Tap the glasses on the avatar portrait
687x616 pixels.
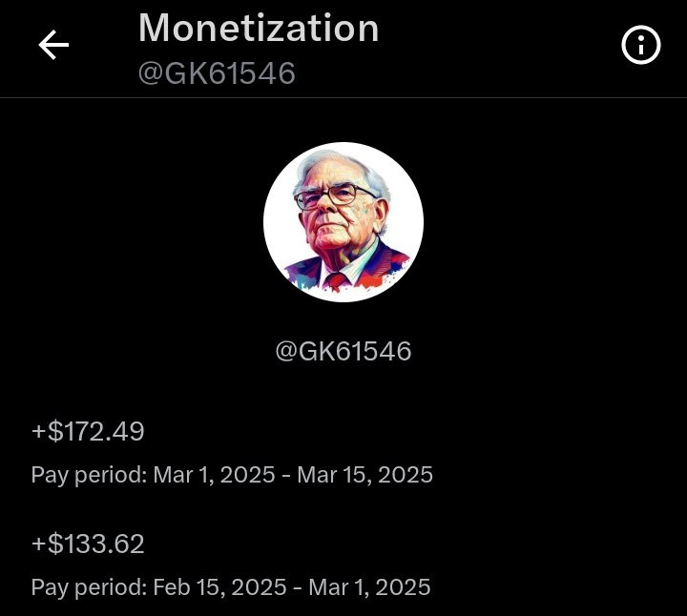tap(336, 196)
